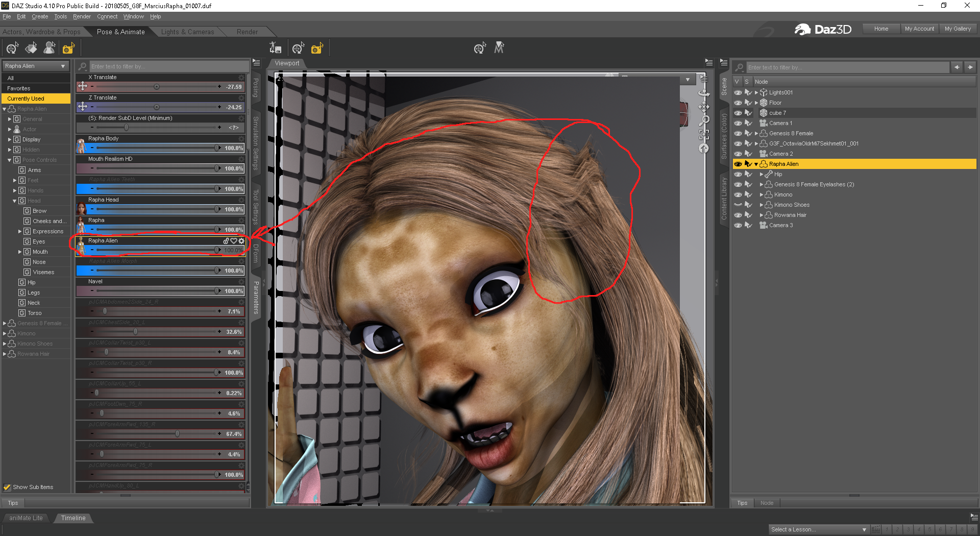Toggle visibility eye of Lights001
Screen dimensions: 980x536
coord(738,92)
